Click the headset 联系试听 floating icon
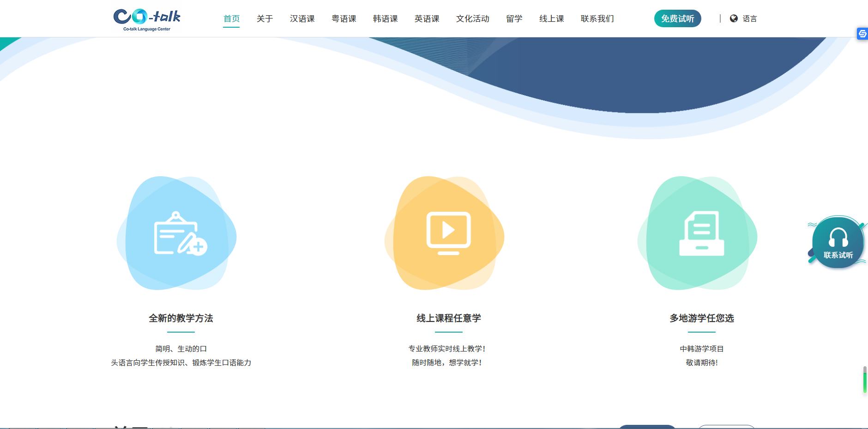868x429 pixels. (x=838, y=242)
